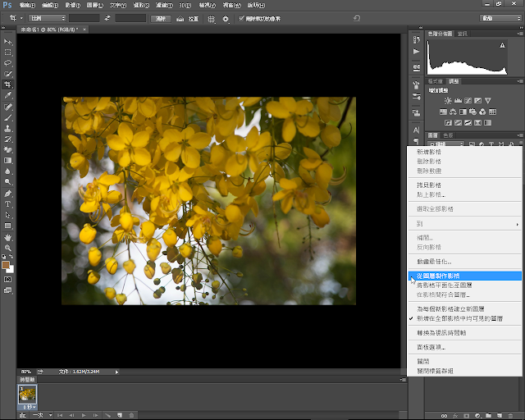525x420 pixels.
Task: Open the Histogram panel flyout menu
Action: 520,34
